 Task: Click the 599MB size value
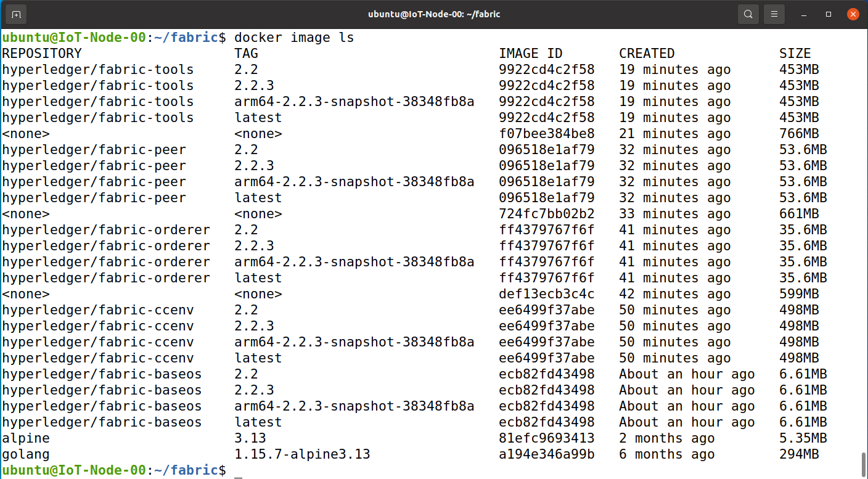pos(799,294)
